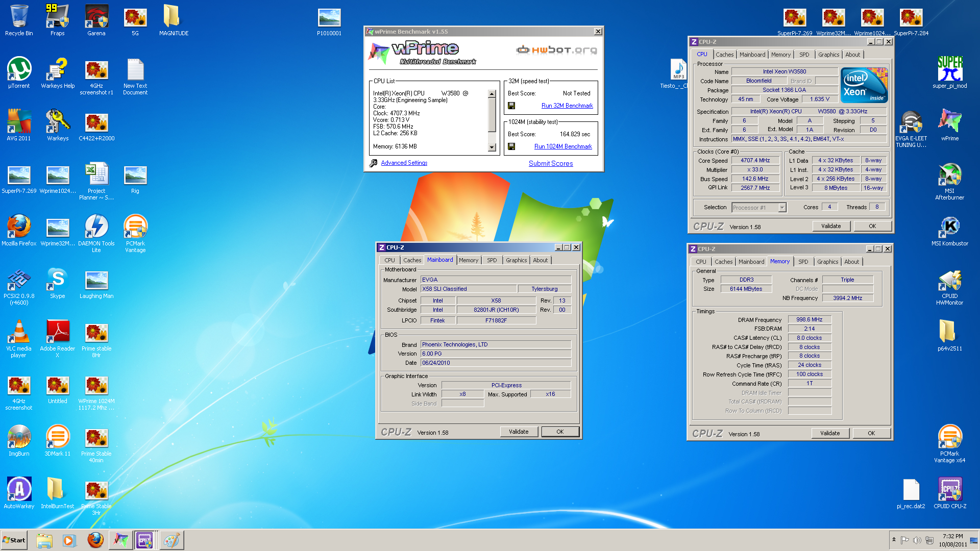
Task: Launch Adobe Reader X shortcut
Action: (57, 339)
